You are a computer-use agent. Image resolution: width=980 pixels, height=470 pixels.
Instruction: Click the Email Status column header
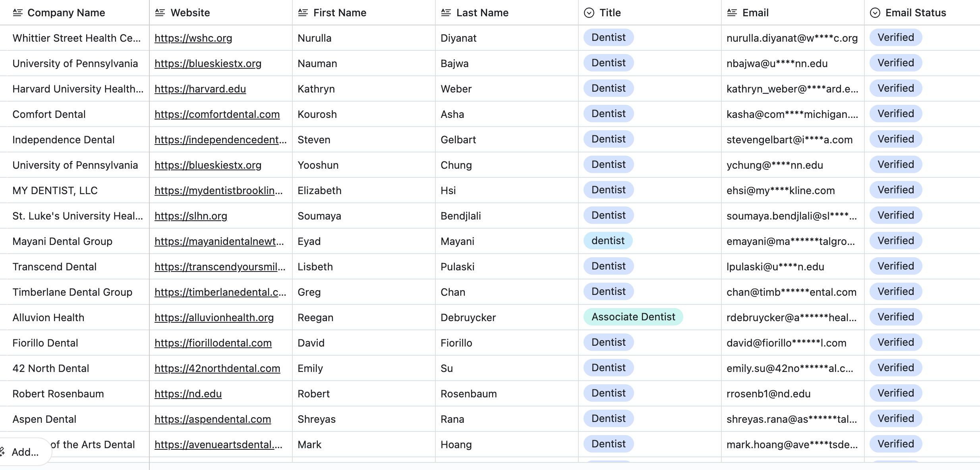[915, 13]
